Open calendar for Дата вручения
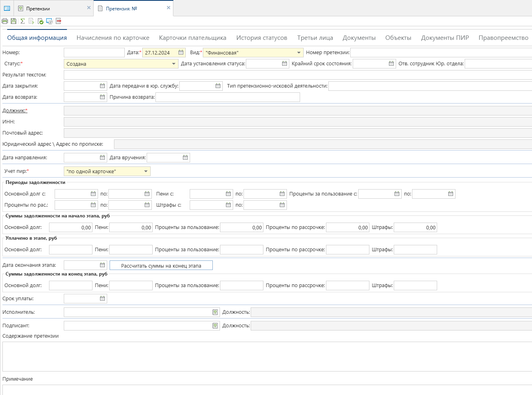 click(x=185, y=158)
